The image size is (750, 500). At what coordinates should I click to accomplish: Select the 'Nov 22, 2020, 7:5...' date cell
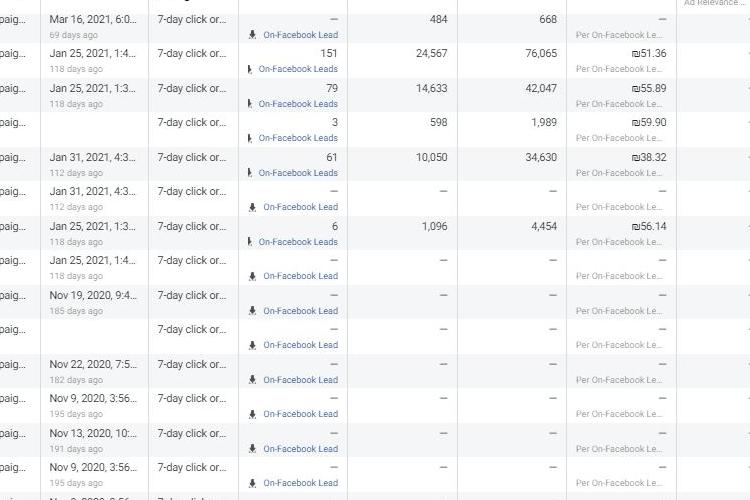coord(93,364)
